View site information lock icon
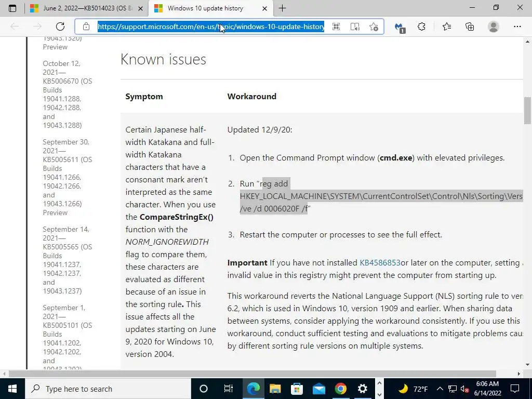532x399 pixels. click(86, 26)
